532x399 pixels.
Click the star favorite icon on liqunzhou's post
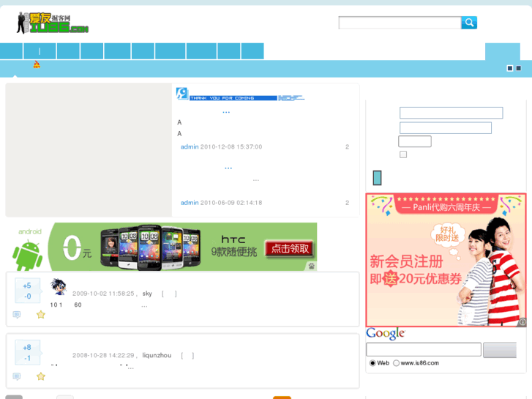coord(41,376)
